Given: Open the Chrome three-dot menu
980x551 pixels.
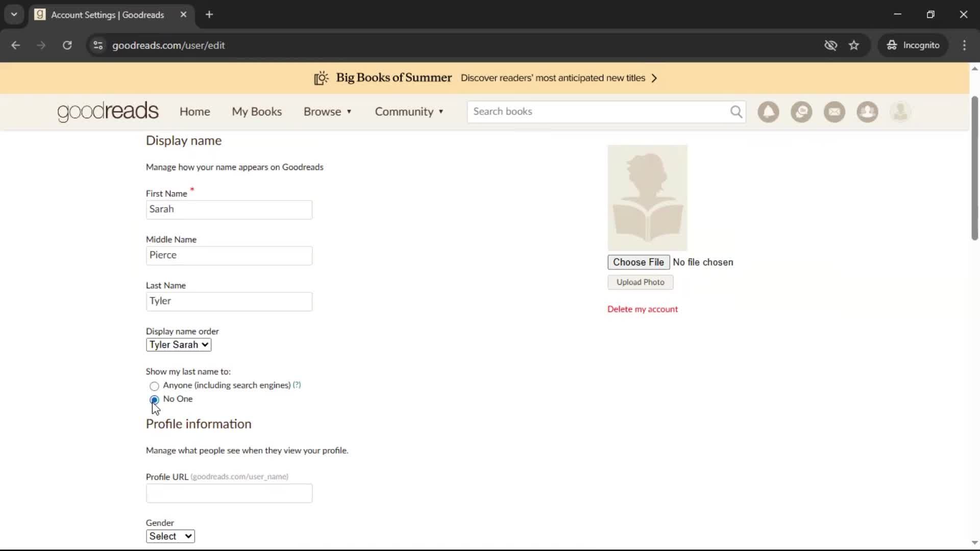Looking at the screenshot, I should [964, 45].
